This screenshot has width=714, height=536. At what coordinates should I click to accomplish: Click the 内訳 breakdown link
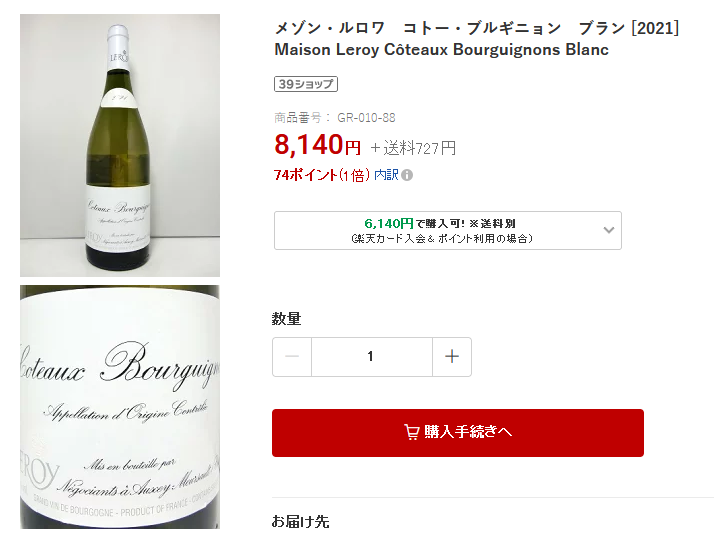(386, 175)
